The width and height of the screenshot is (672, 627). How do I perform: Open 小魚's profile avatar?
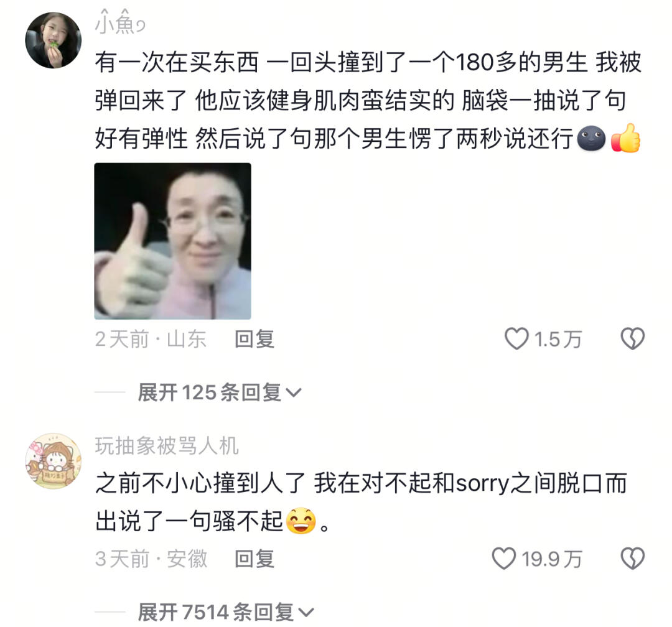53,40
